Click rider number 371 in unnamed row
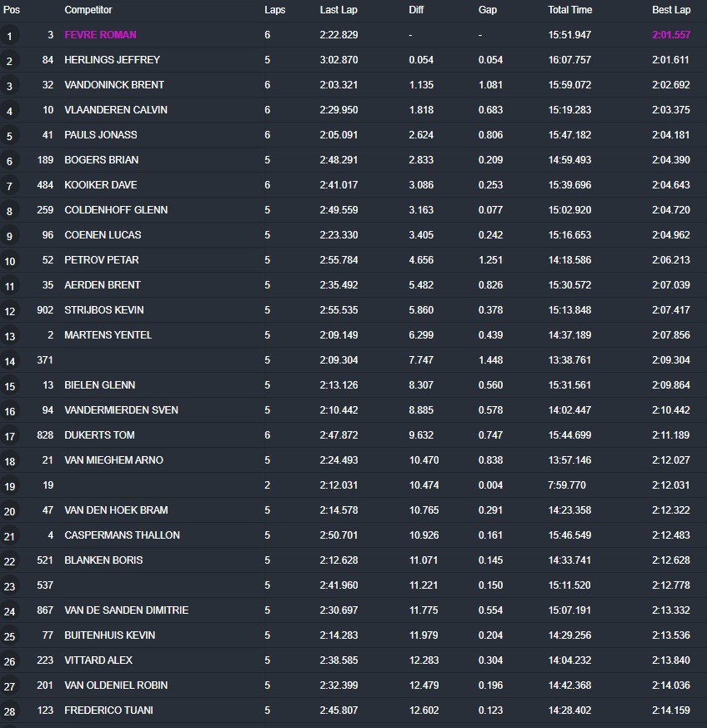This screenshot has height=728, width=707. [x=45, y=360]
